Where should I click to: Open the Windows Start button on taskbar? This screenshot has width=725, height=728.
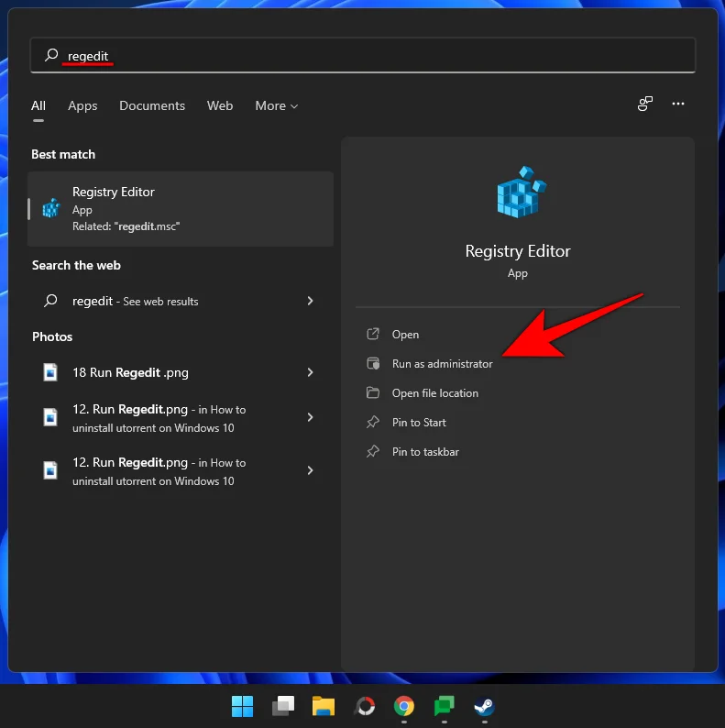click(242, 706)
